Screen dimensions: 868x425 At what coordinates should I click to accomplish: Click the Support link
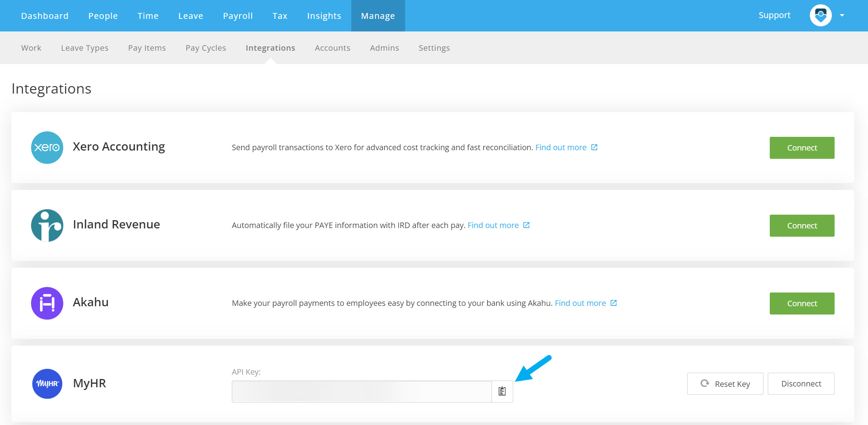[x=774, y=15]
